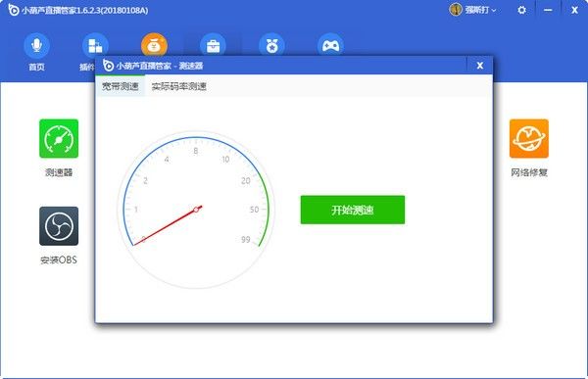Open the gamepad controller icon
588x379 pixels.
coord(330,45)
